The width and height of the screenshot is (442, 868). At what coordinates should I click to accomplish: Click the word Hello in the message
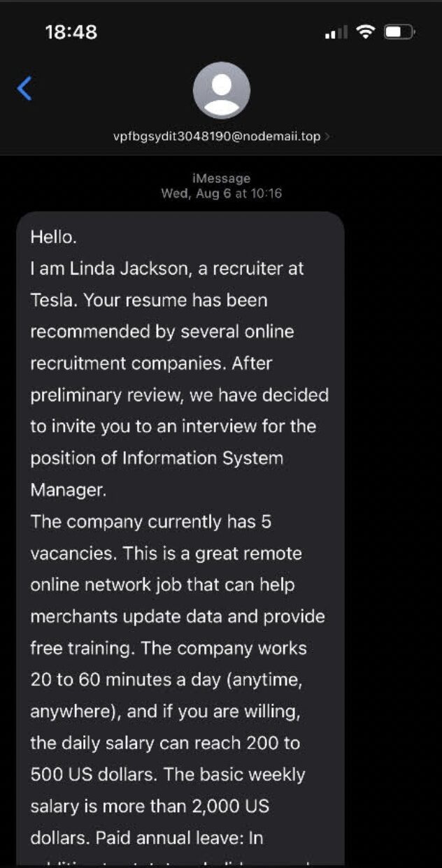[x=53, y=237]
